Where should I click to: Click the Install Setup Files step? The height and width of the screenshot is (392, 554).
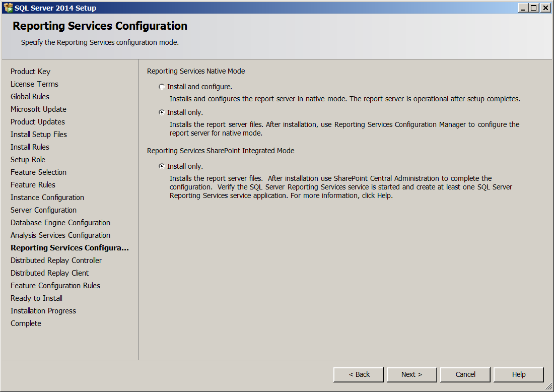point(38,135)
